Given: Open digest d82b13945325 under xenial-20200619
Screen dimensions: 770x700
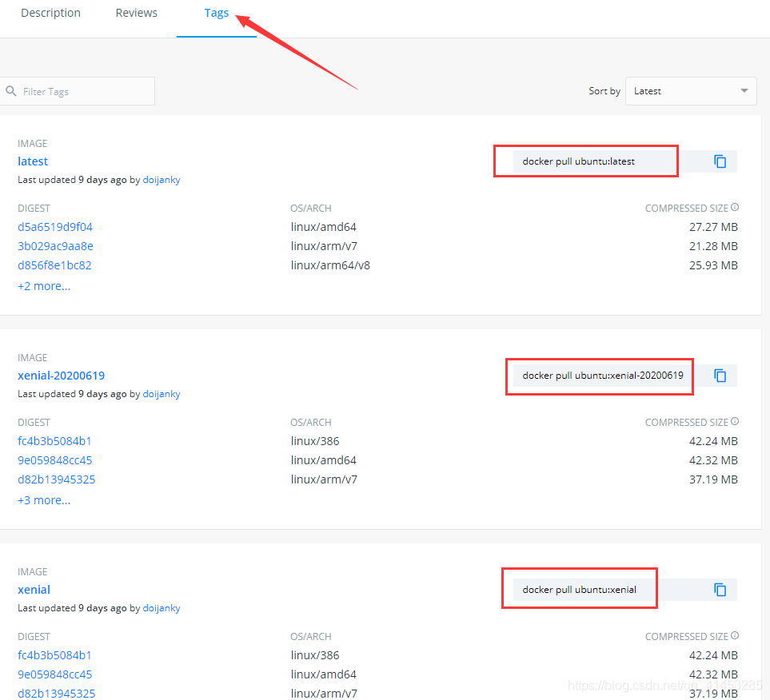Looking at the screenshot, I should click(x=57, y=479).
